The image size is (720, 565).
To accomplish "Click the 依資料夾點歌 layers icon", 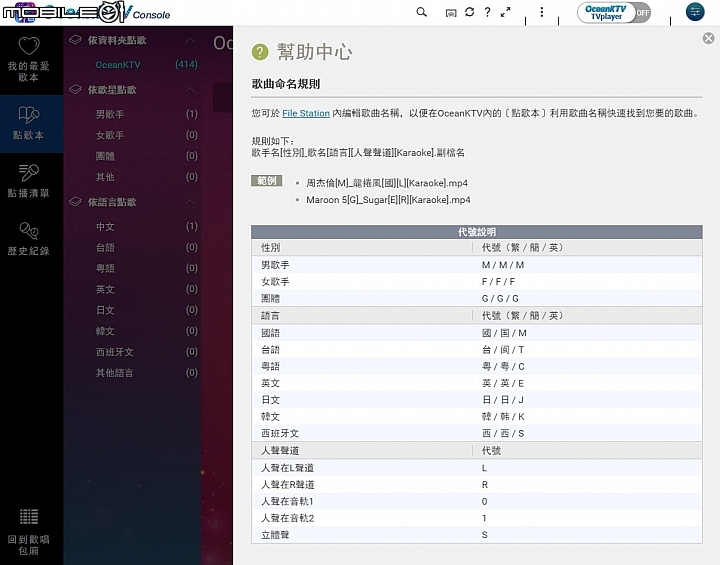I will (75, 40).
